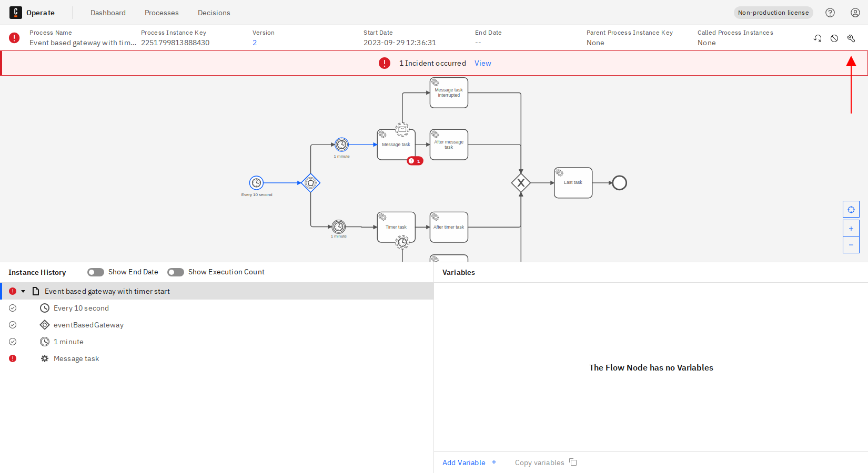This screenshot has height=473, width=868.
Task: Click the Add Variable button
Action: [x=469, y=462]
